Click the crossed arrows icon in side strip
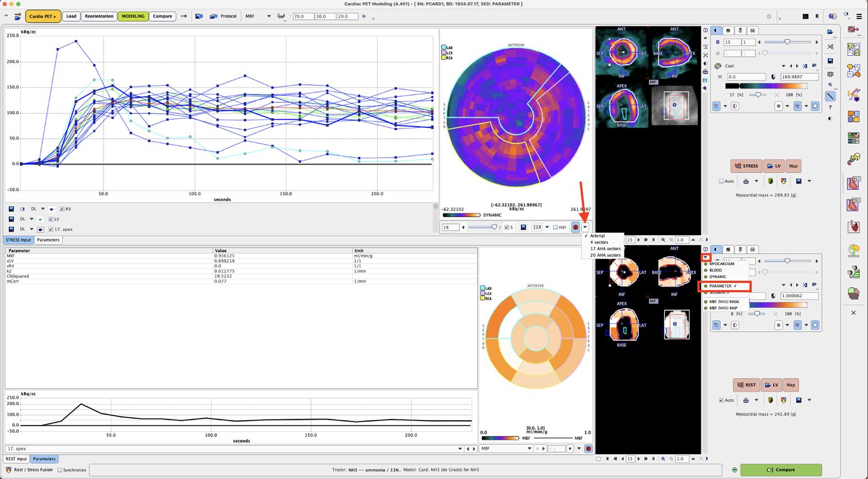Viewport: 868px width, 479px height. [x=831, y=46]
